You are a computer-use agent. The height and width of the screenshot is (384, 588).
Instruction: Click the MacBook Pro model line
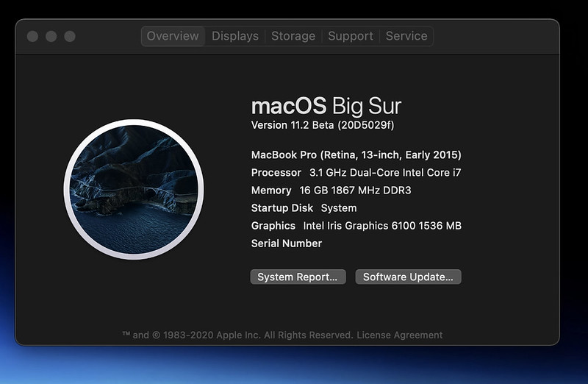[x=356, y=154]
